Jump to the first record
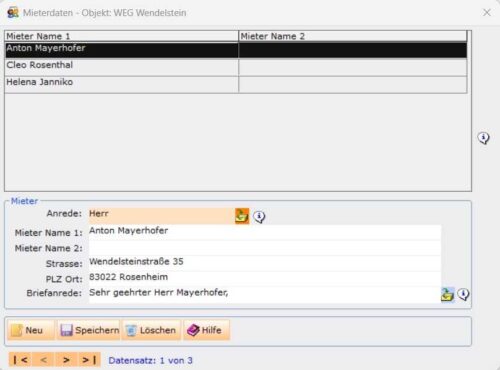 20,360
